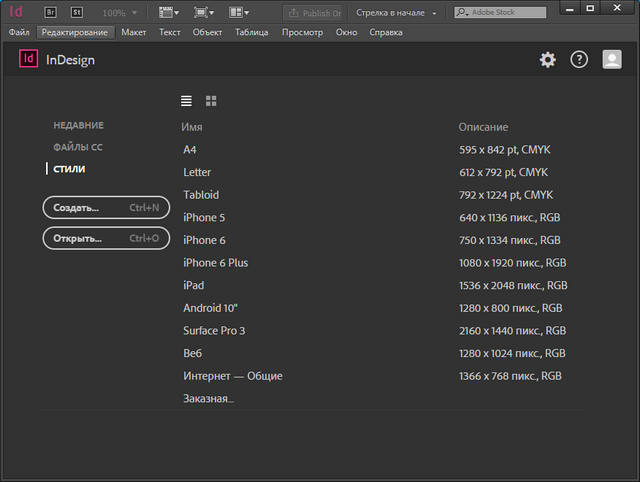Switch to grid view of presets
Screen dimensions: 640x482
pyautogui.click(x=211, y=101)
